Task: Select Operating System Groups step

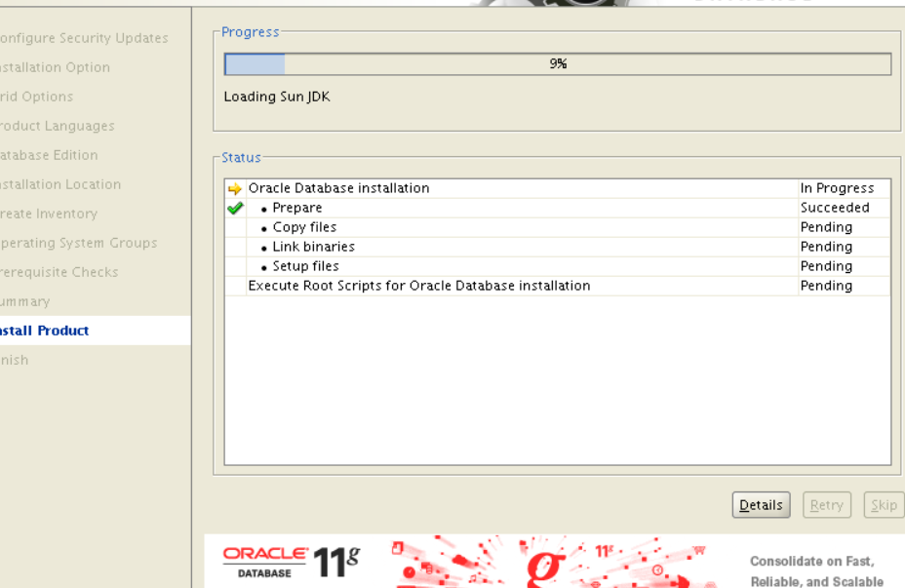Action: click(x=78, y=243)
